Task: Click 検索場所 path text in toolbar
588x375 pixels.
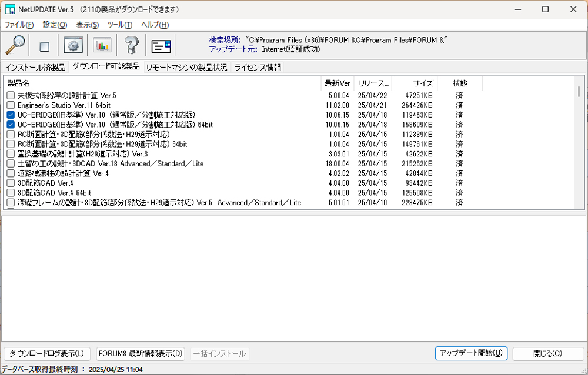Action: tap(328, 40)
